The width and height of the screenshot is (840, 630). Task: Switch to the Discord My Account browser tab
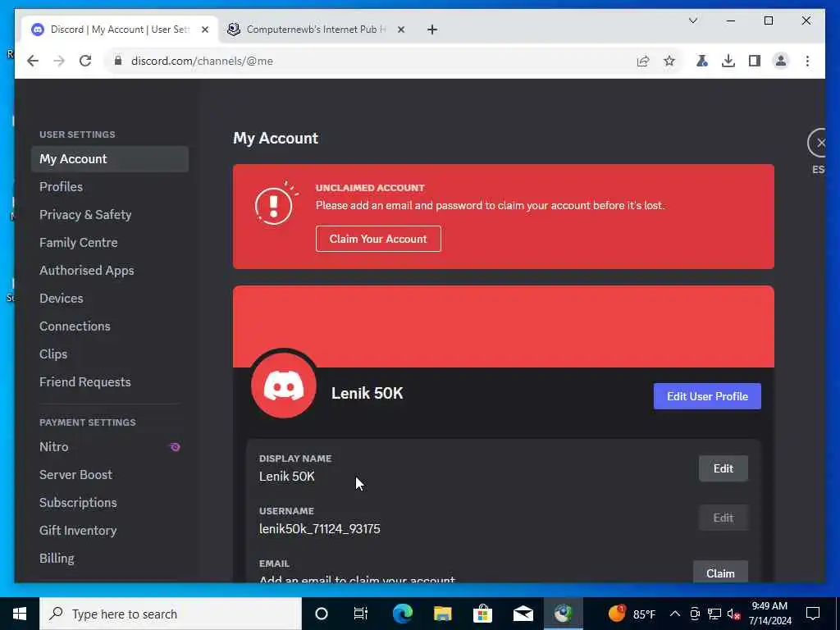tap(119, 30)
